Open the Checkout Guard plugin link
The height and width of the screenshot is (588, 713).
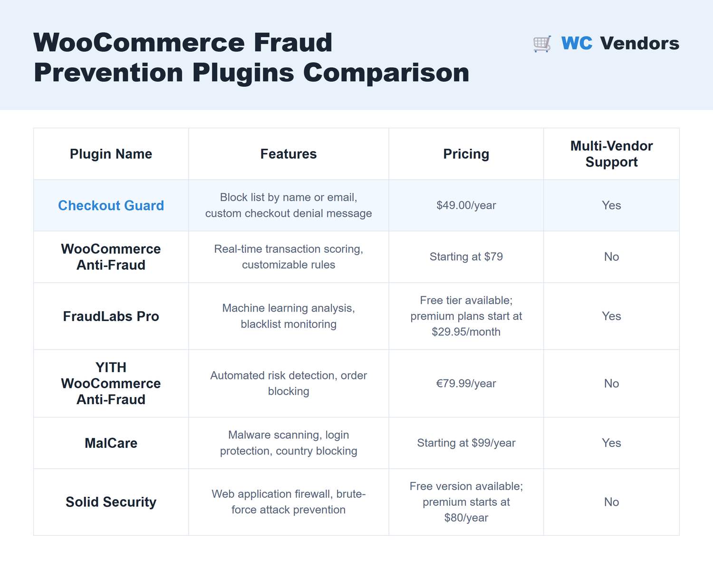(111, 205)
